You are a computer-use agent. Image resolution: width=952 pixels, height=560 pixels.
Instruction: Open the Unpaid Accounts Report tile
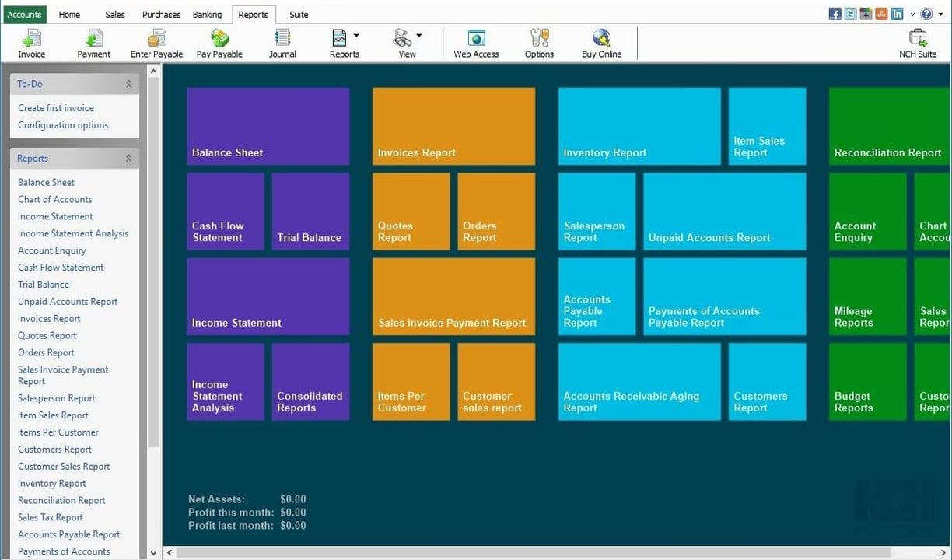(x=725, y=212)
